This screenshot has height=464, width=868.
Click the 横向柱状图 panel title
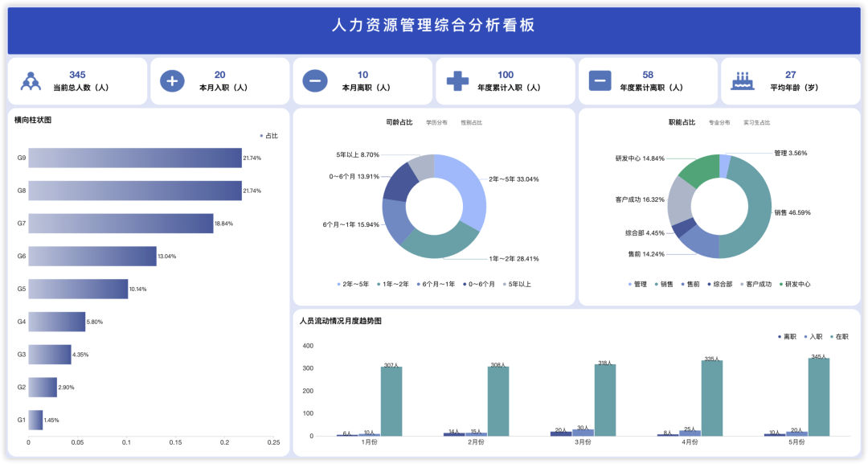[33, 120]
